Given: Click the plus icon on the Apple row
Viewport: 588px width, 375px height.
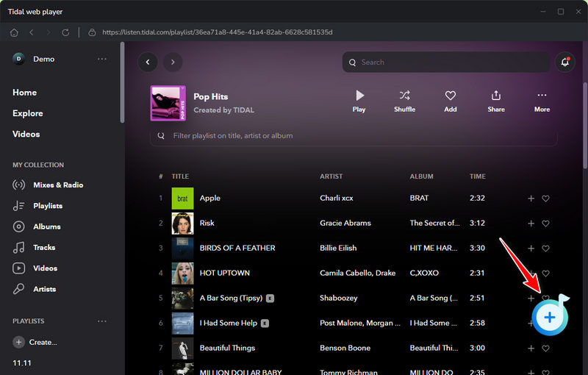Looking at the screenshot, I should point(531,199).
